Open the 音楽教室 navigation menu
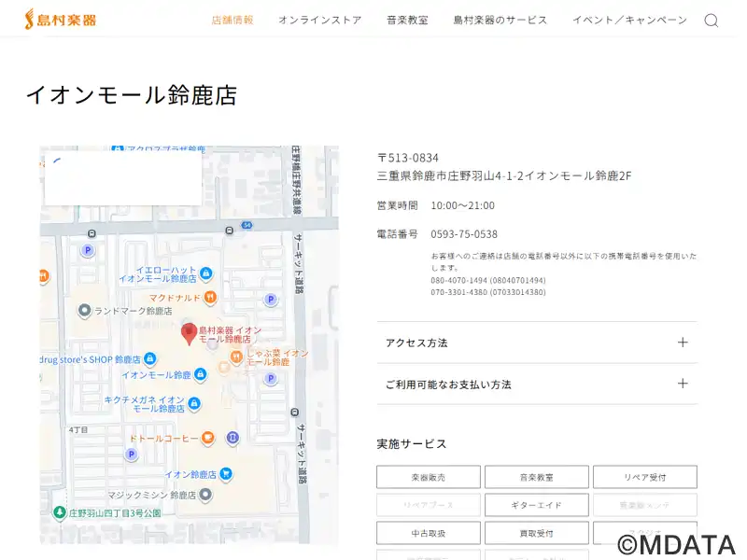This screenshot has height=560, width=747. pos(407,21)
